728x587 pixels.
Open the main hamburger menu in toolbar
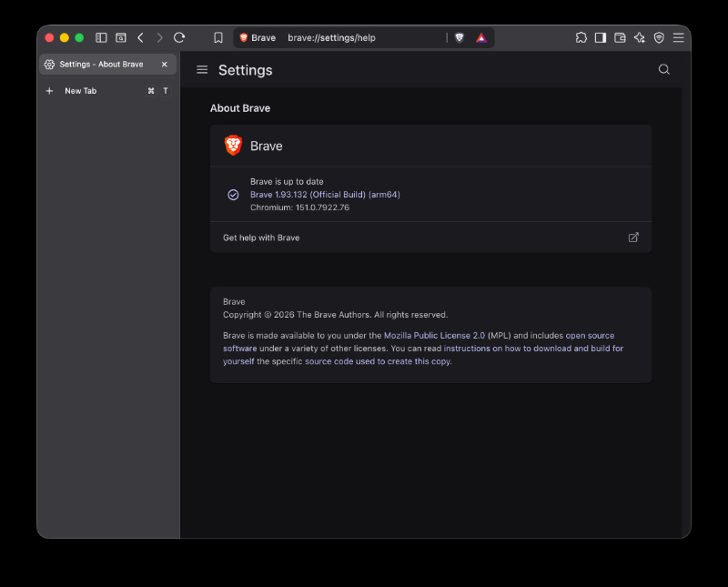point(678,37)
